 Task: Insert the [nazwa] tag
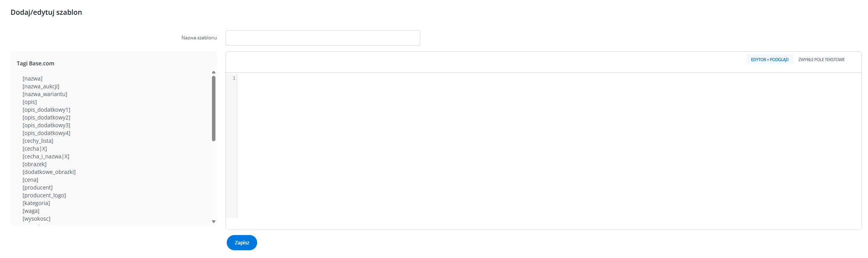[32, 79]
